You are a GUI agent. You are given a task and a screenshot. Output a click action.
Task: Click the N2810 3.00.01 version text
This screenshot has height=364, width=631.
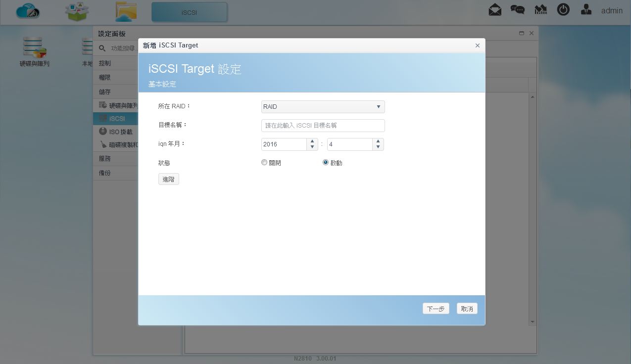click(315, 359)
